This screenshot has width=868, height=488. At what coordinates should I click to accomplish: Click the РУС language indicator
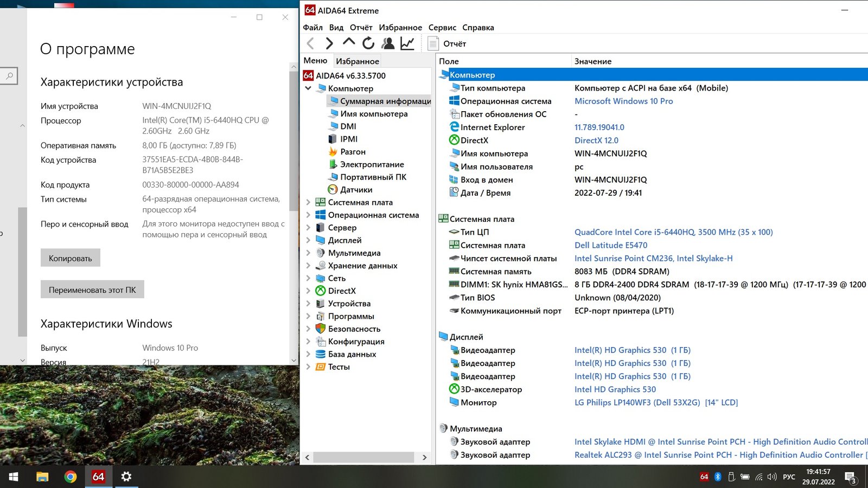tap(789, 477)
